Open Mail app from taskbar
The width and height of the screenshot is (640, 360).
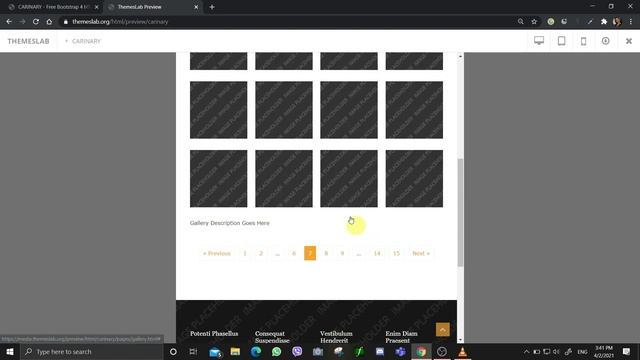point(215,351)
